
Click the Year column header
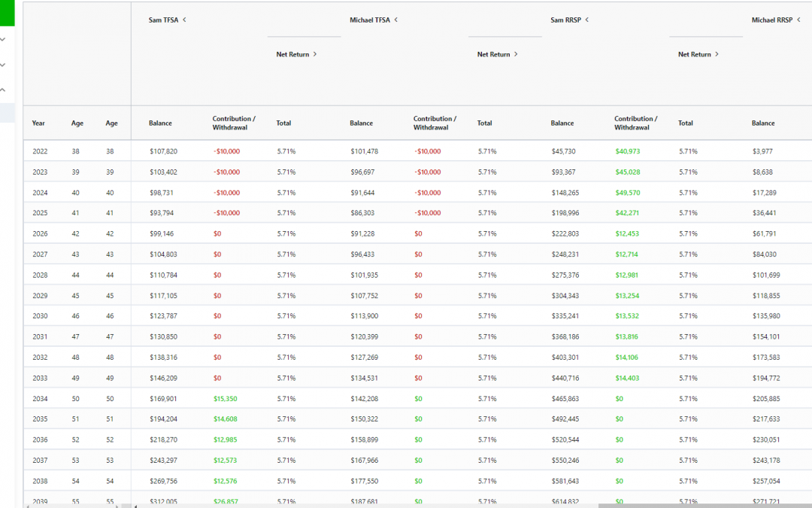(38, 123)
